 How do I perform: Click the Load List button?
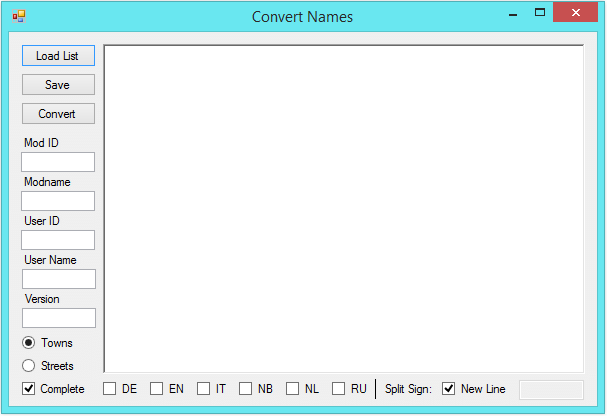pyautogui.click(x=58, y=56)
